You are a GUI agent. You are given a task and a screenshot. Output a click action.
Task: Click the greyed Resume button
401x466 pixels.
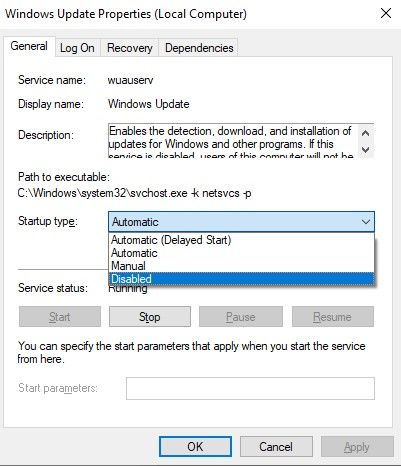pyautogui.click(x=333, y=317)
